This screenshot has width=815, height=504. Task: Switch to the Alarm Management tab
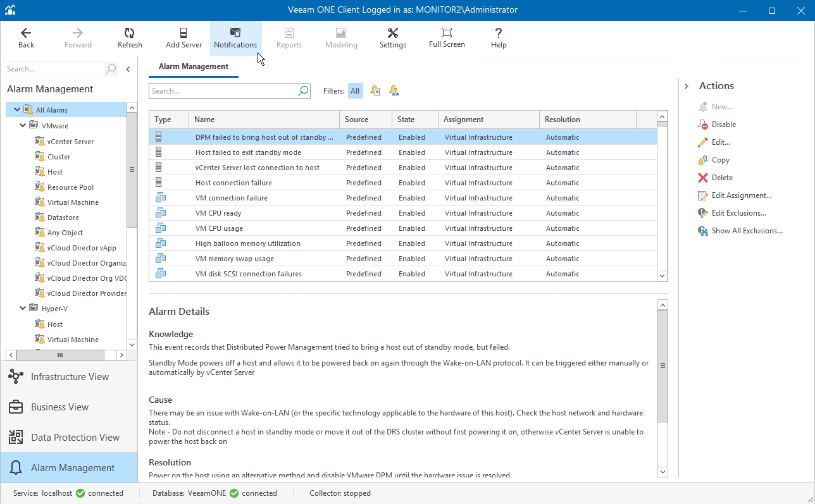click(193, 66)
